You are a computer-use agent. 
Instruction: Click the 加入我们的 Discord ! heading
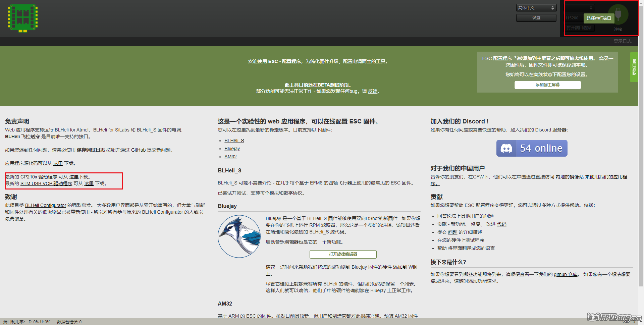tap(460, 121)
